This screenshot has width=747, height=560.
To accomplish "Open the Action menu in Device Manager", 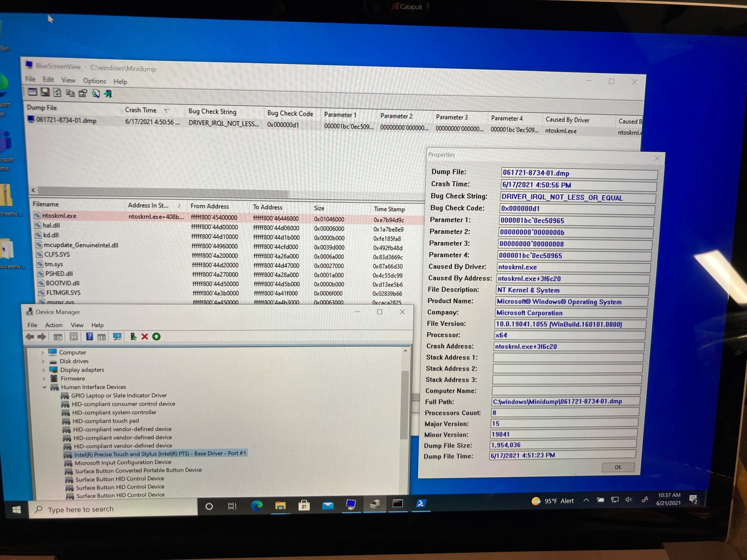I will pos(54,325).
